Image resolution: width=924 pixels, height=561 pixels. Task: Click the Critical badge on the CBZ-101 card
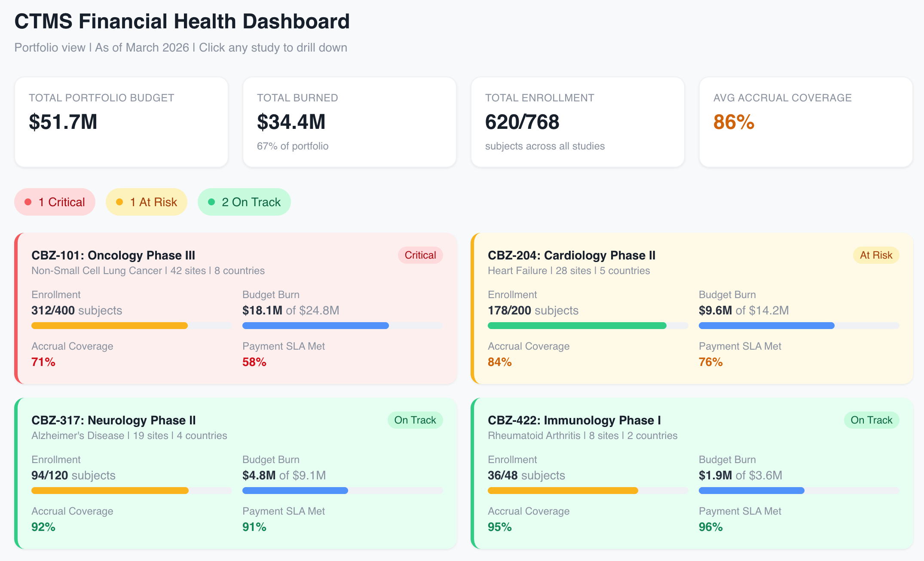click(420, 255)
